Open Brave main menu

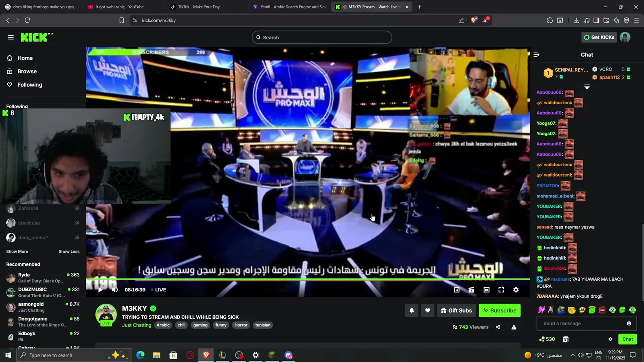[x=636, y=20]
